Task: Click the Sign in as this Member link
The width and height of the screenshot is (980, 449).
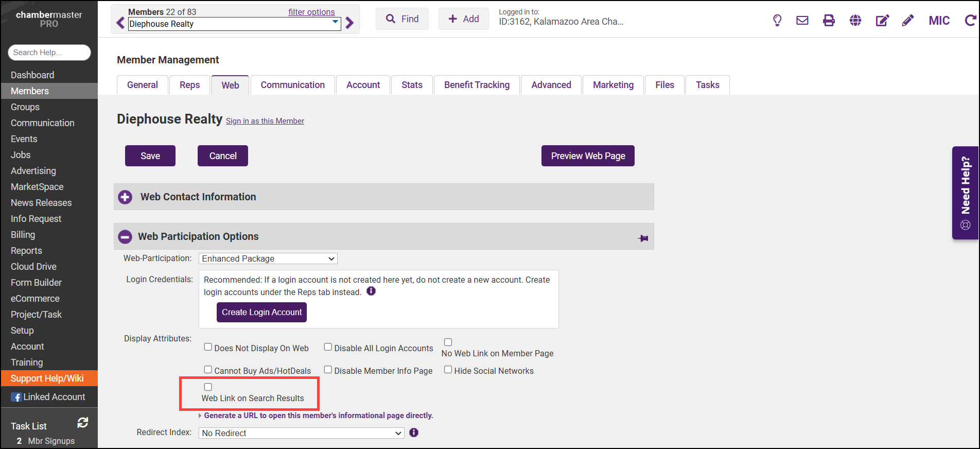Action: coord(265,121)
